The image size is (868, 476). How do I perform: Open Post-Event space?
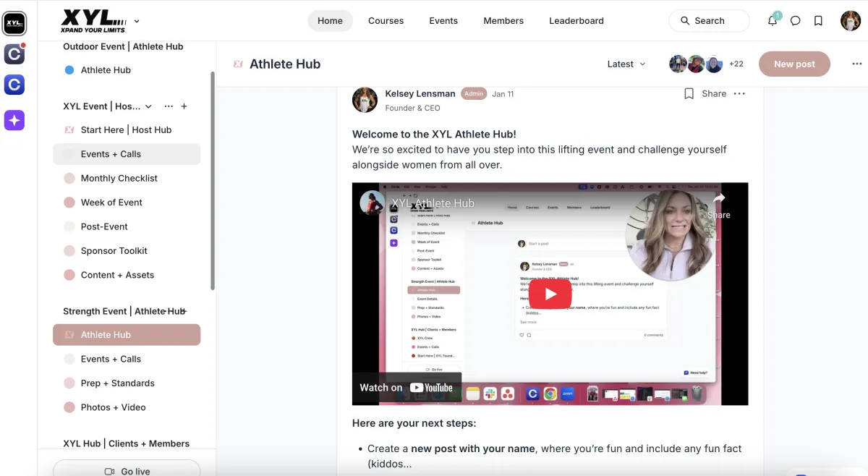[127, 226]
